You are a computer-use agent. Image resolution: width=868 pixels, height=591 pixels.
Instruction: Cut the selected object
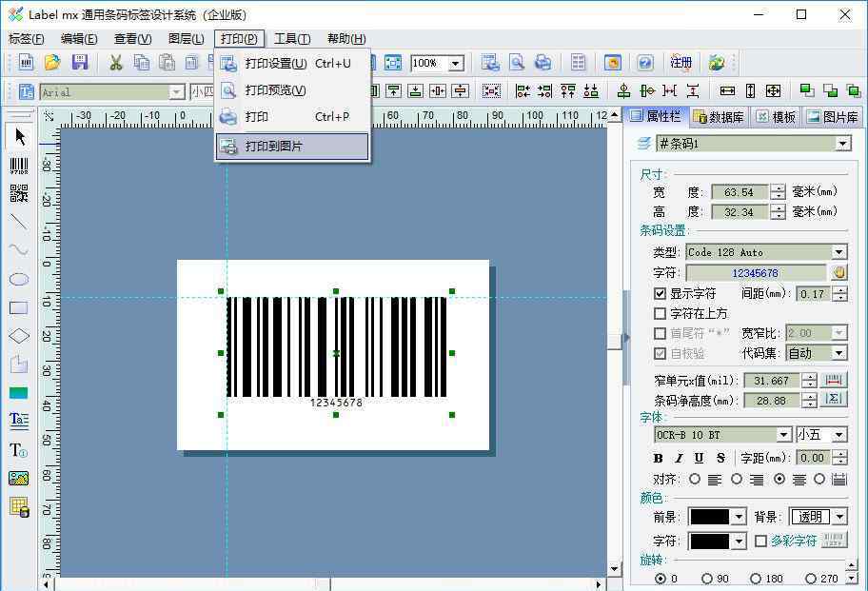coord(115,63)
